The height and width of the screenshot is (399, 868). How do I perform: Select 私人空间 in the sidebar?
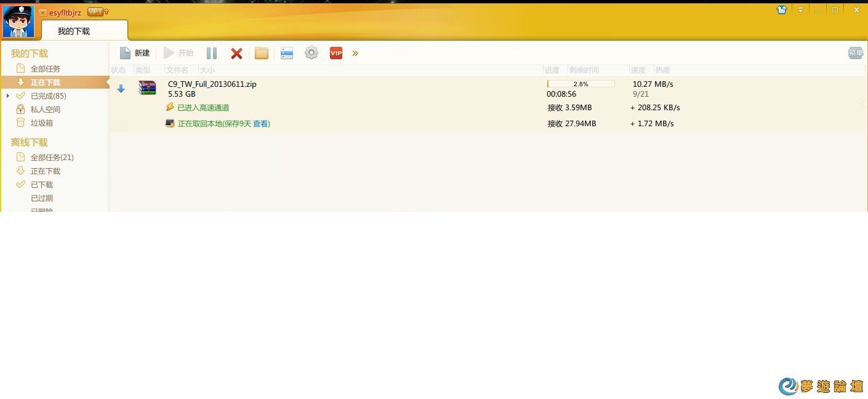coord(46,110)
